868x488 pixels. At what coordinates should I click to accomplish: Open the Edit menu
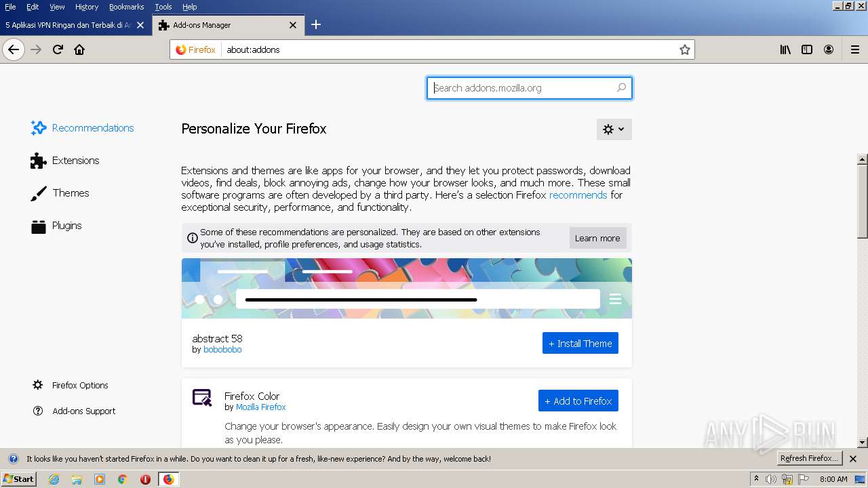point(33,7)
